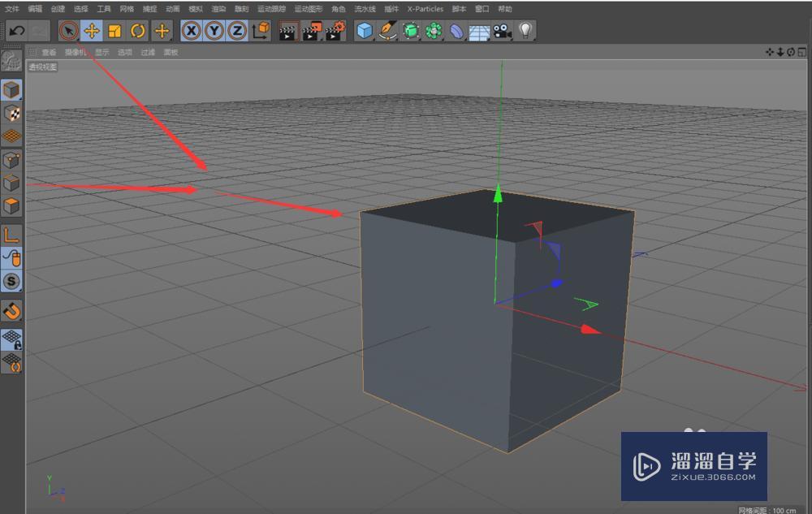Image resolution: width=812 pixels, height=514 pixels.
Task: Open the 帮助 menu
Action: point(505,9)
